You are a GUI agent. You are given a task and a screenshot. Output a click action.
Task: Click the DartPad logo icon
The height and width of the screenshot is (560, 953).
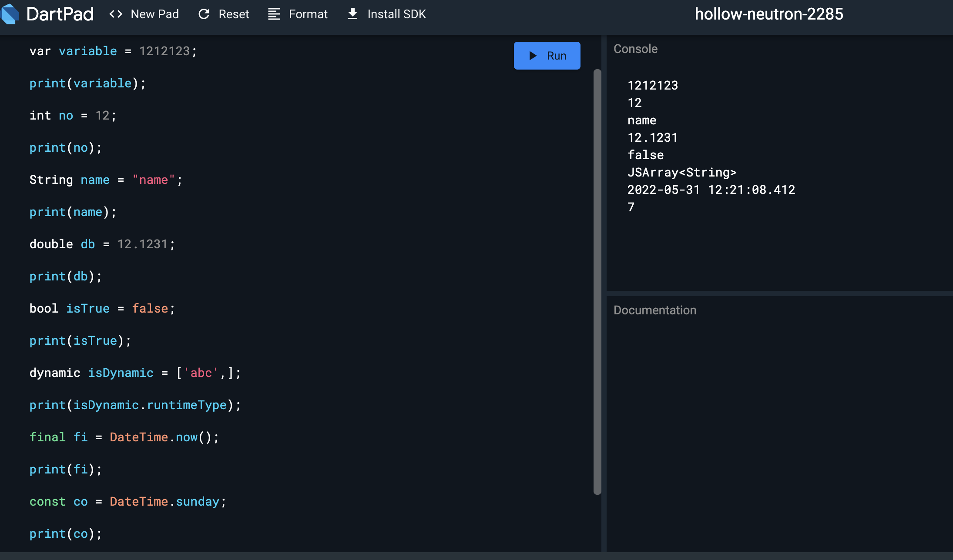point(10,14)
